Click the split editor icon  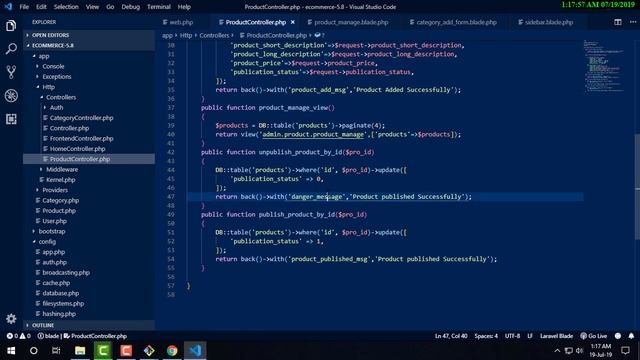(x=618, y=22)
